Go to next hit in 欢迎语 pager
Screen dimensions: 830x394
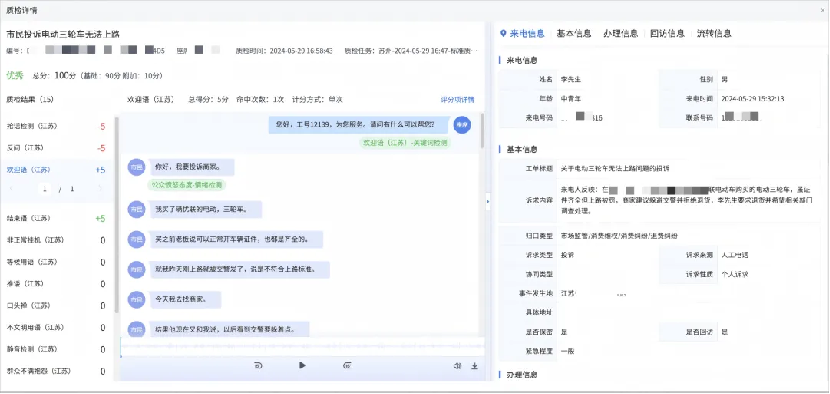click(100, 189)
